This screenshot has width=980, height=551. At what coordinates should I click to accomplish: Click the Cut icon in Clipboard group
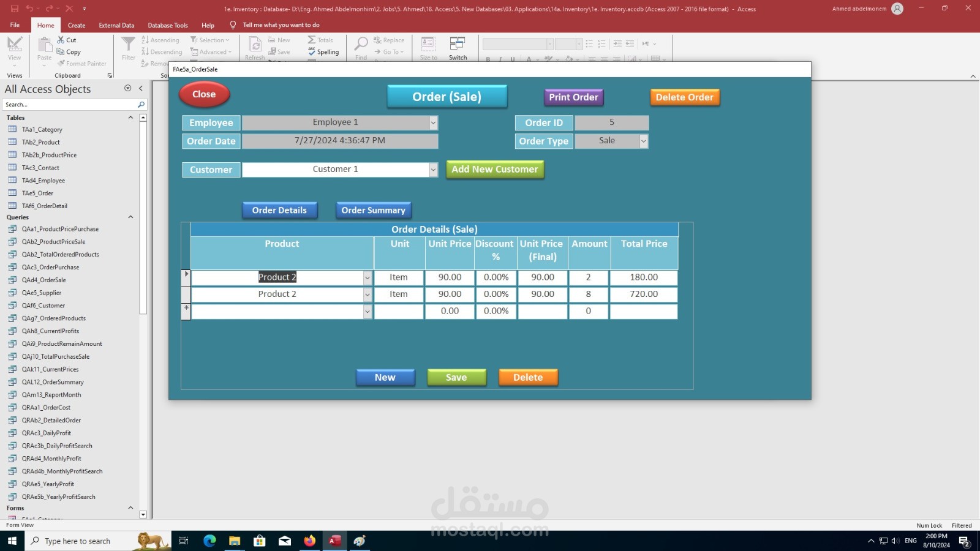61,40
